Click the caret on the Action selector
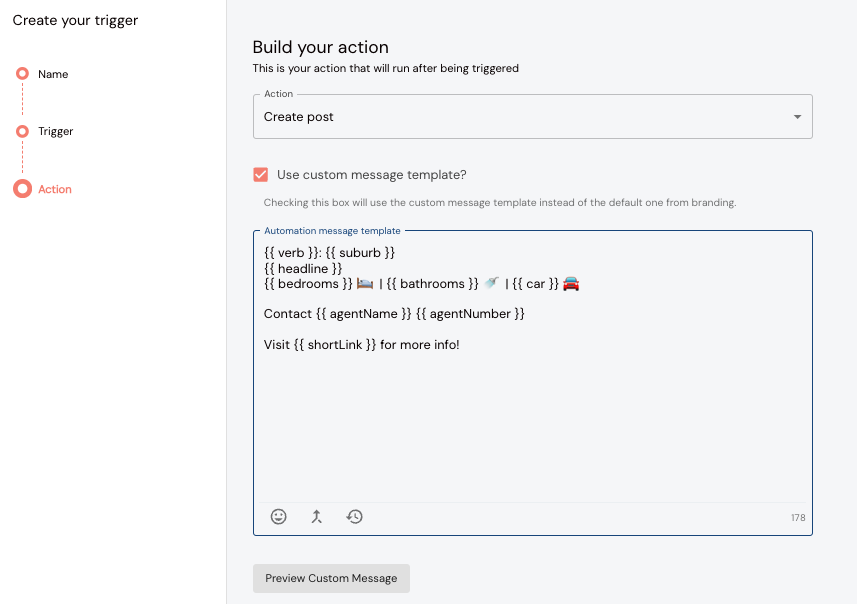857x604 pixels. pos(798,116)
